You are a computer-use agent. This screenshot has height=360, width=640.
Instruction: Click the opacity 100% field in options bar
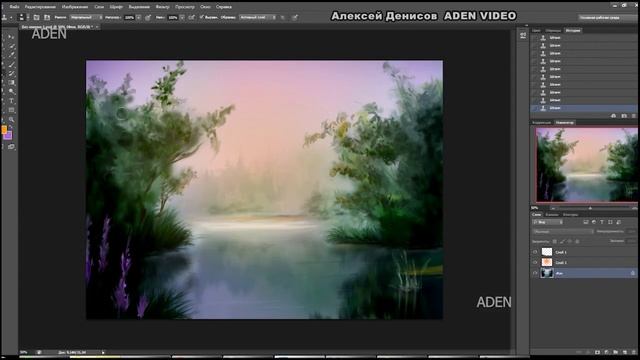tap(129, 18)
